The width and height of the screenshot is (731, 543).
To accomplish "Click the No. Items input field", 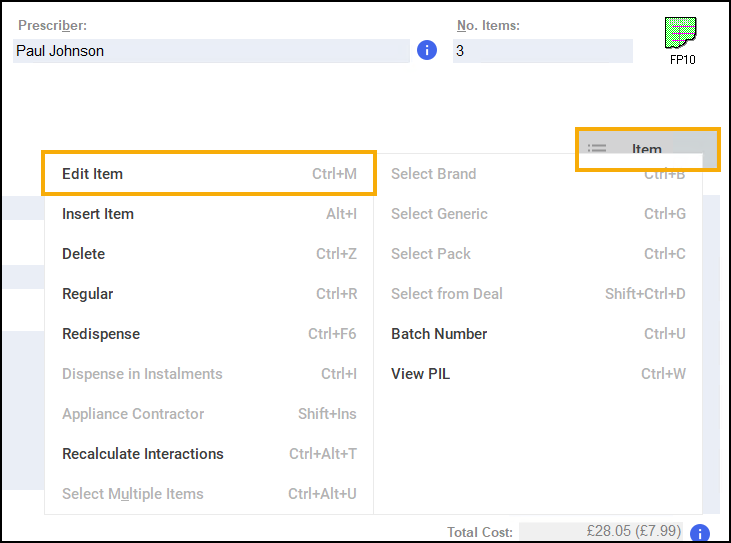I will tap(542, 51).
